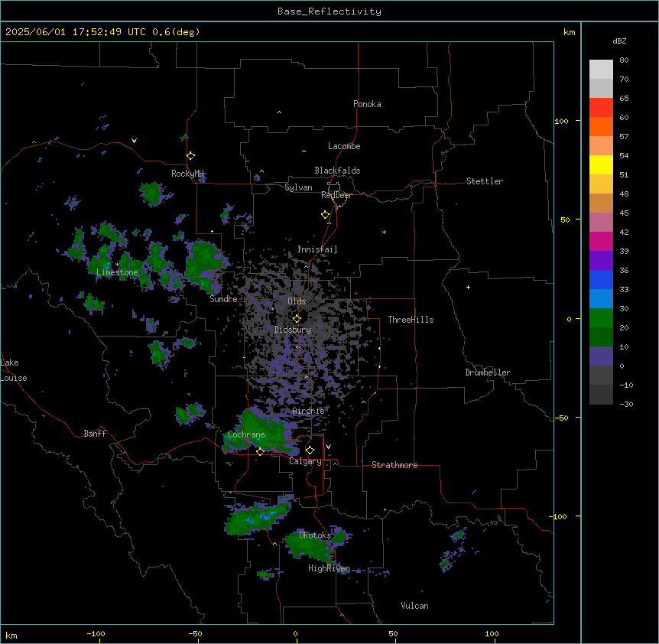
Task: Click the light gray 70-80 dBZ swatch
Action: 601,70
